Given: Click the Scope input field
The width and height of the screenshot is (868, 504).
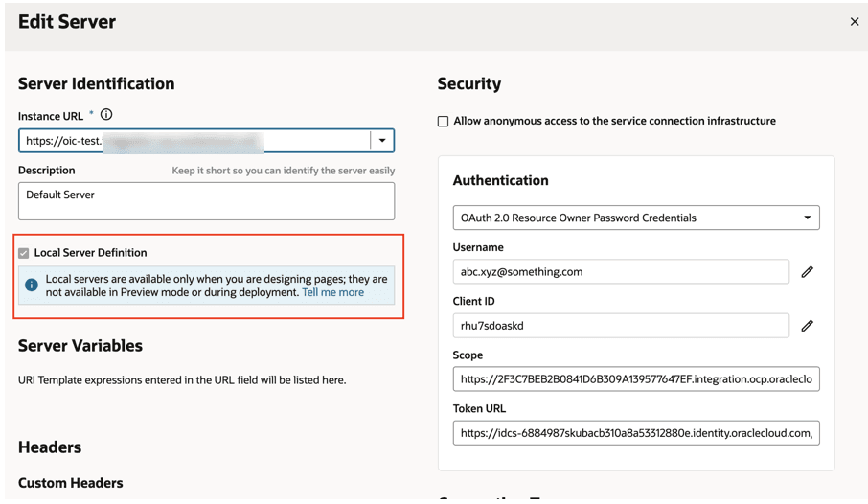Looking at the screenshot, I should point(636,379).
